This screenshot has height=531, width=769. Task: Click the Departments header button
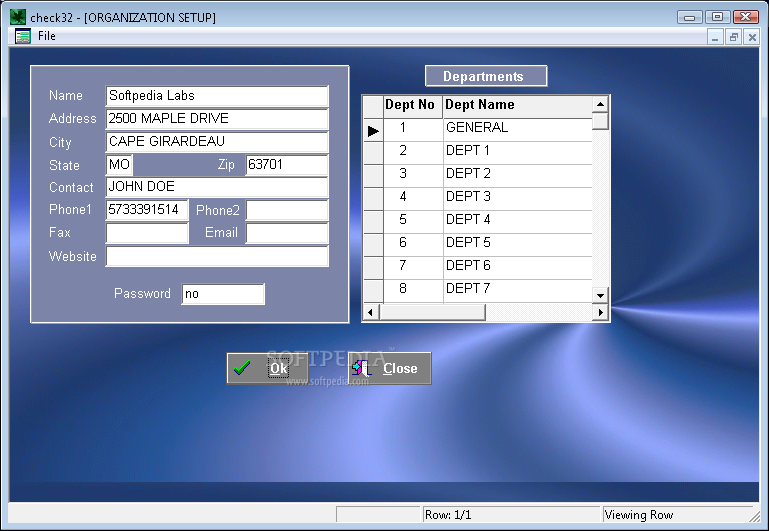pos(486,76)
